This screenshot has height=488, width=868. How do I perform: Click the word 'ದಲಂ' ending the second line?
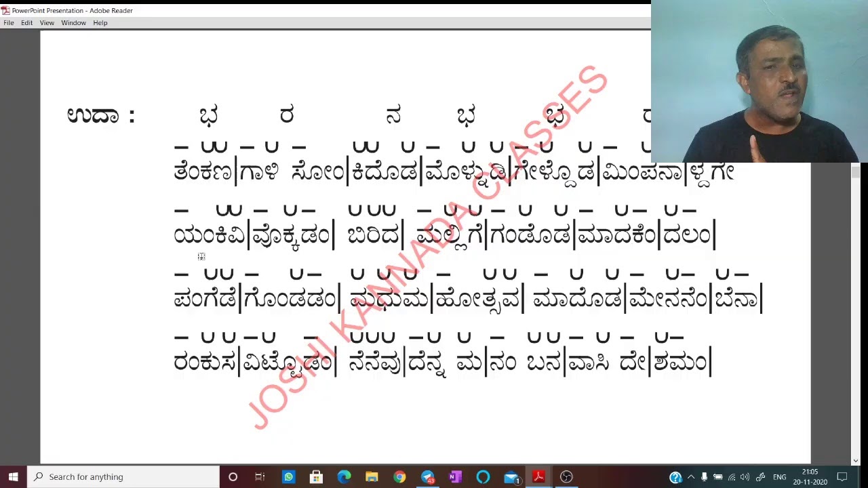(x=686, y=235)
